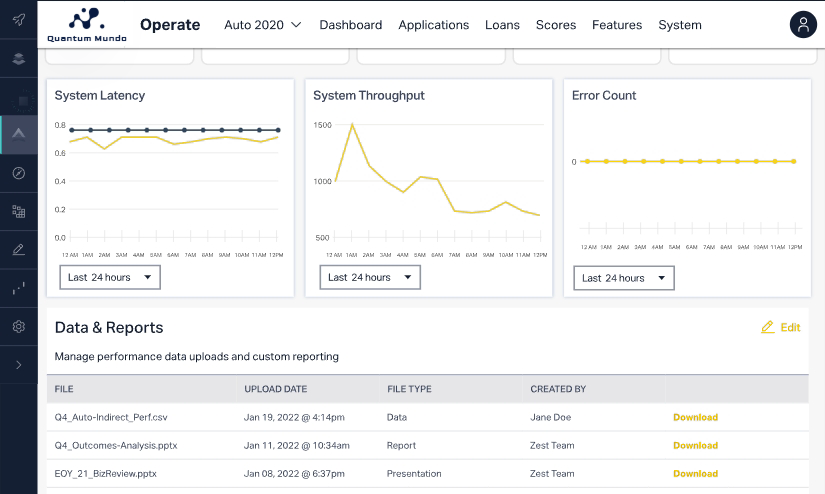
Task: Open Error Count time range dropdown
Action: [x=624, y=278]
